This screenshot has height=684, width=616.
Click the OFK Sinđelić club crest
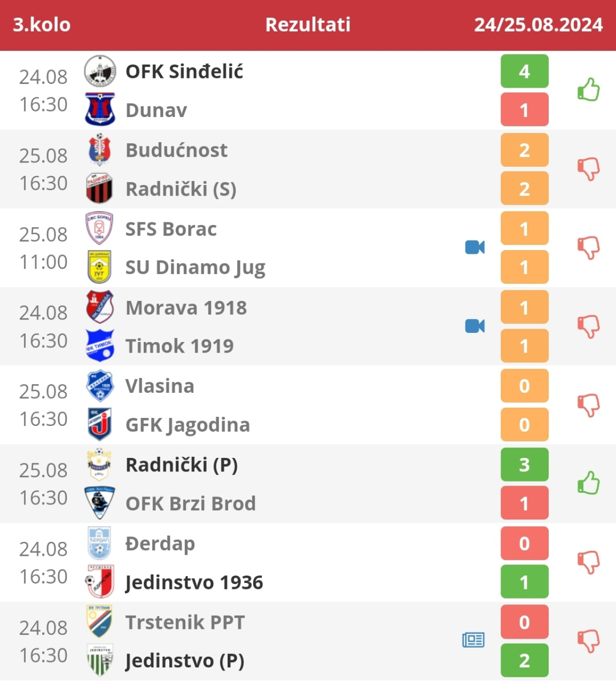100,71
